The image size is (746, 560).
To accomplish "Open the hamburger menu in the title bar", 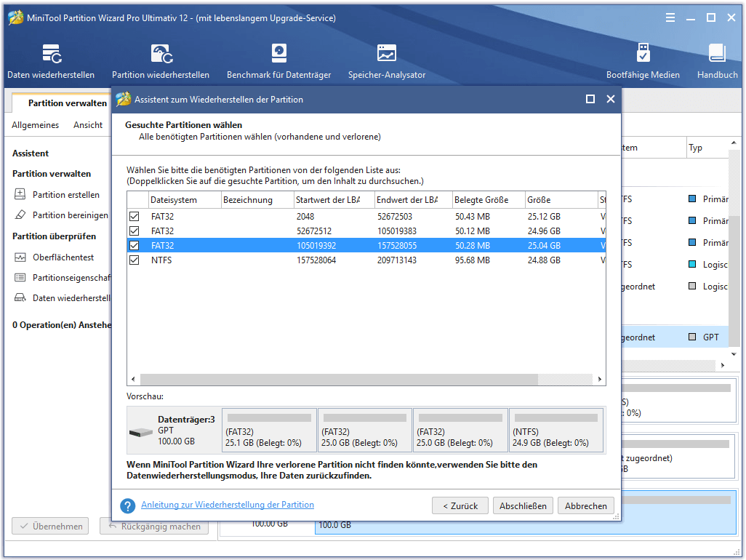I will pos(670,17).
